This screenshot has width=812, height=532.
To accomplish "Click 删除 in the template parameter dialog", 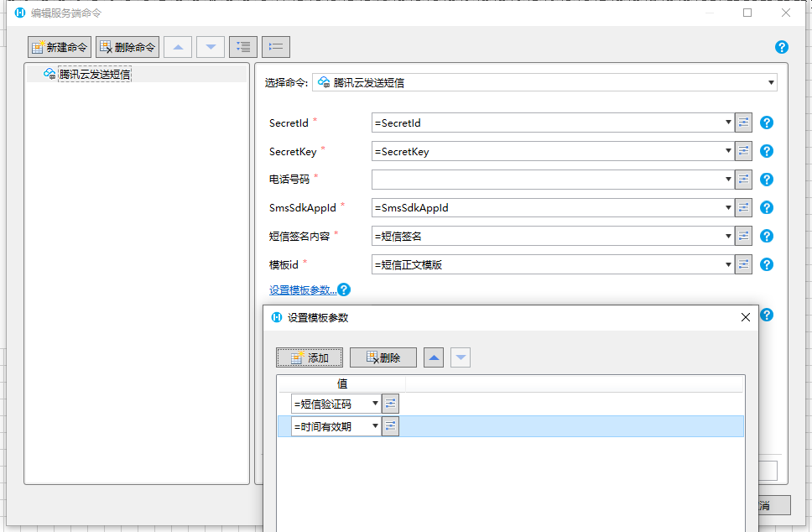I will coord(383,357).
